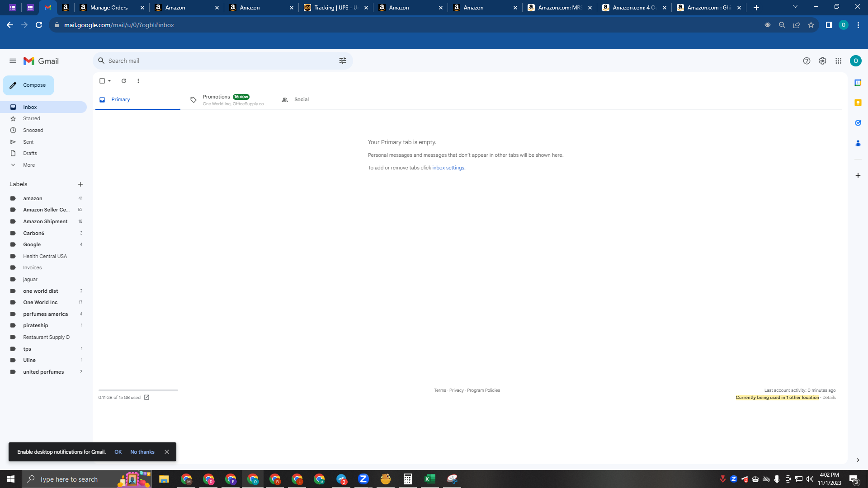
Task: Click OK on notifications prompt
Action: tap(118, 452)
